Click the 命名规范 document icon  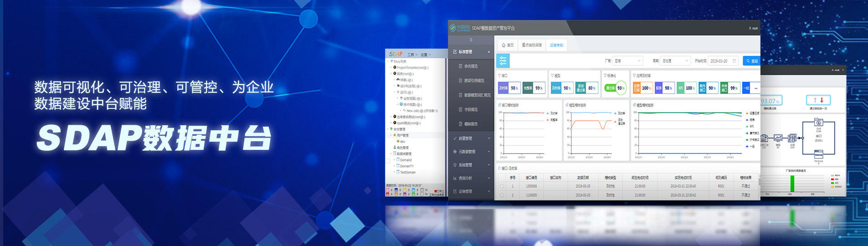(x=461, y=66)
